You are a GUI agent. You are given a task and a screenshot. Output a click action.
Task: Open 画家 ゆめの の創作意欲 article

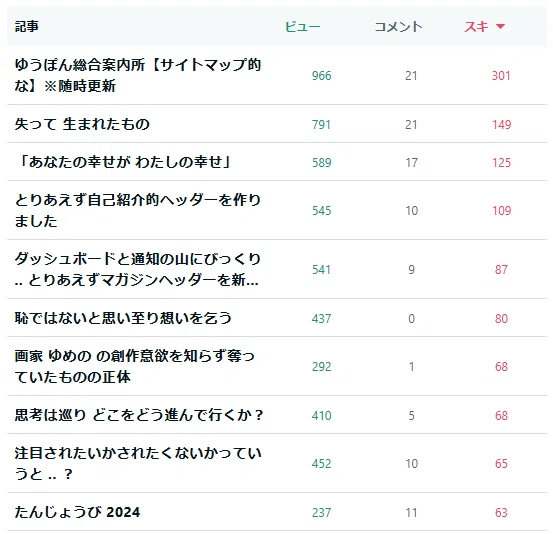click(134, 366)
